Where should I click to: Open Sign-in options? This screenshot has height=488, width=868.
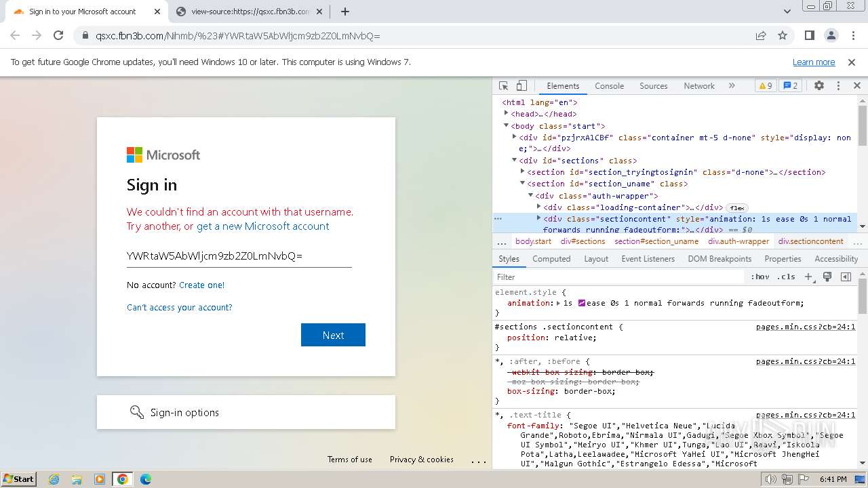(x=246, y=412)
